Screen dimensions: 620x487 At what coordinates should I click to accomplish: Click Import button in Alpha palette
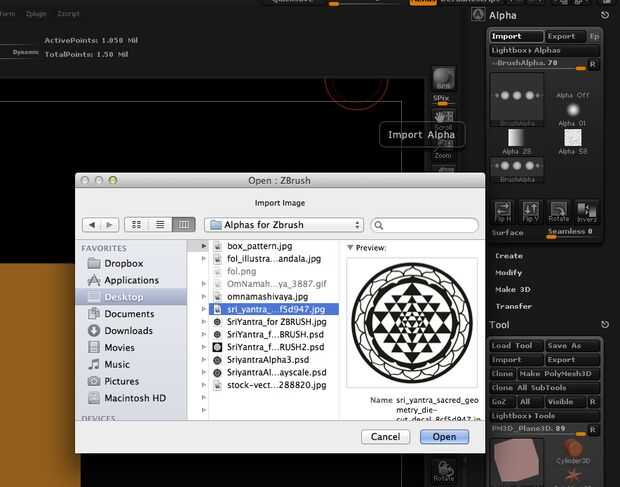[516, 36]
